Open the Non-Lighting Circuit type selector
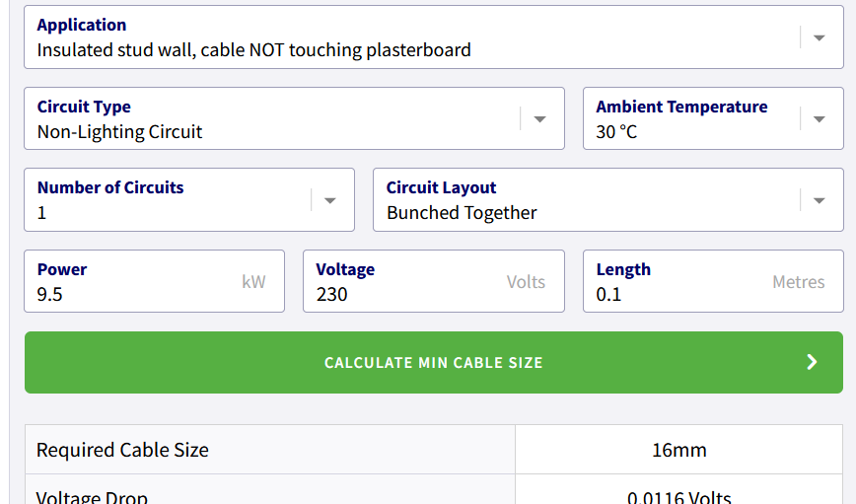 [x=119, y=131]
